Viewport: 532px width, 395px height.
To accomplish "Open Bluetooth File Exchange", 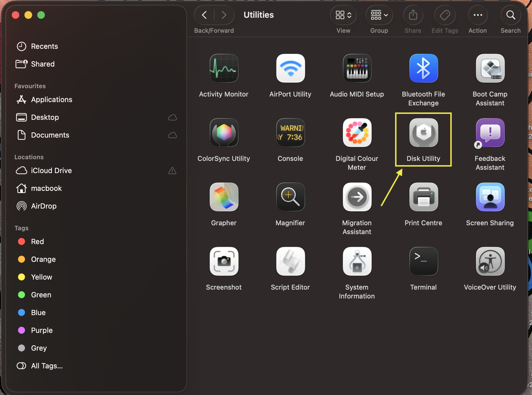I will (x=423, y=68).
